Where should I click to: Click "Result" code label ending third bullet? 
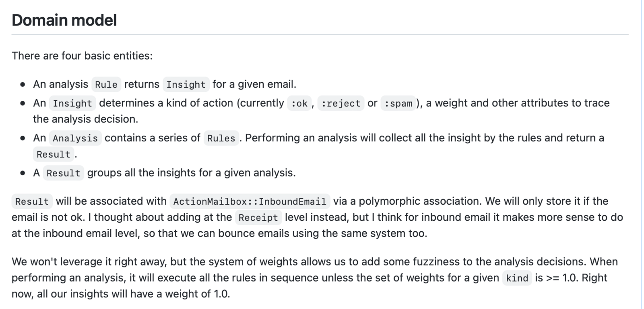(x=54, y=155)
